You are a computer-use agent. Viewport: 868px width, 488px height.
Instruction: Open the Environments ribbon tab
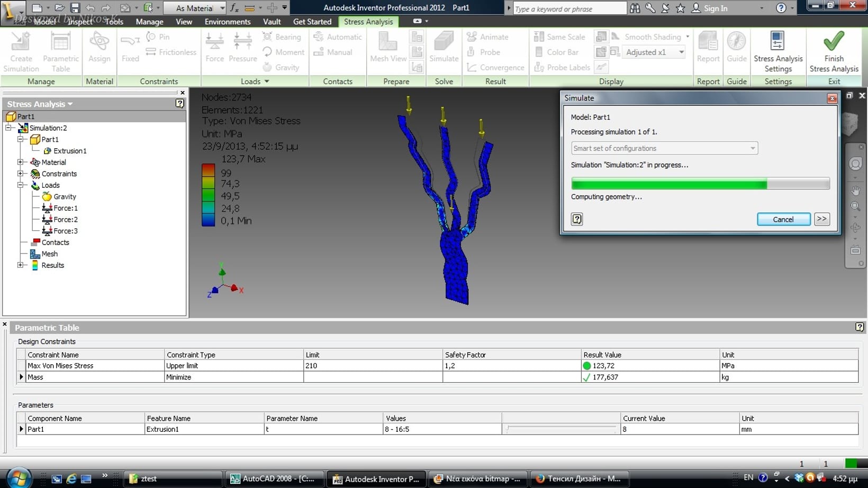click(x=228, y=22)
